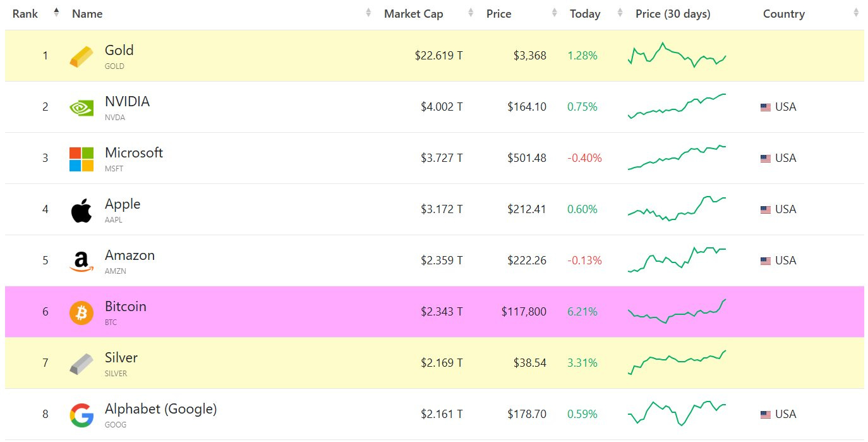Viewport: 868px width, 442px height.
Task: Click the Gold 30-day price chart
Action: (677, 56)
